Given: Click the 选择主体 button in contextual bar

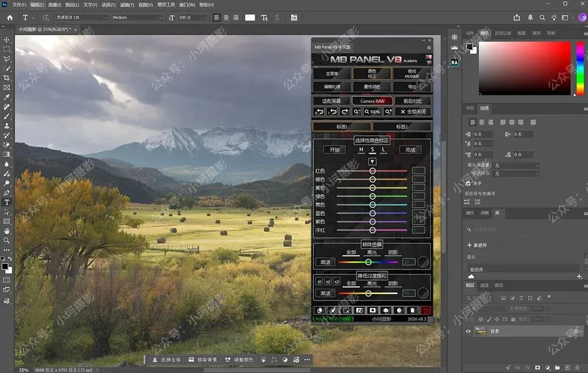Looking at the screenshot, I should pyautogui.click(x=166, y=359).
